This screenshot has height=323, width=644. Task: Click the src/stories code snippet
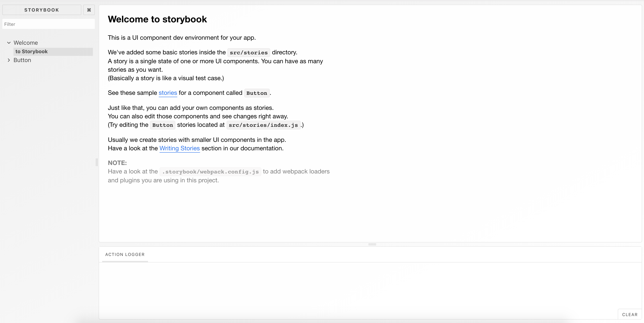click(249, 52)
